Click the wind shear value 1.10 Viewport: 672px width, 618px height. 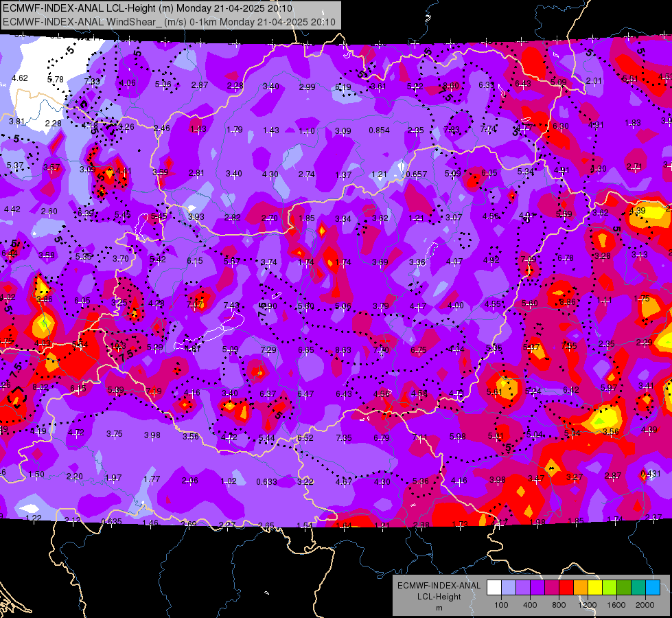[307, 130]
